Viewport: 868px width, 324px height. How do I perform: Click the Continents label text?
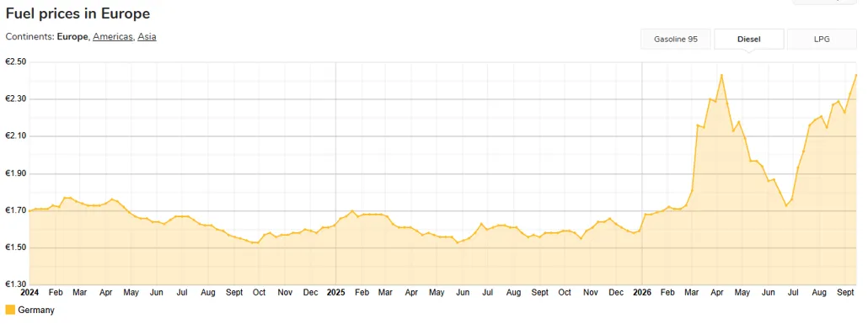(29, 36)
